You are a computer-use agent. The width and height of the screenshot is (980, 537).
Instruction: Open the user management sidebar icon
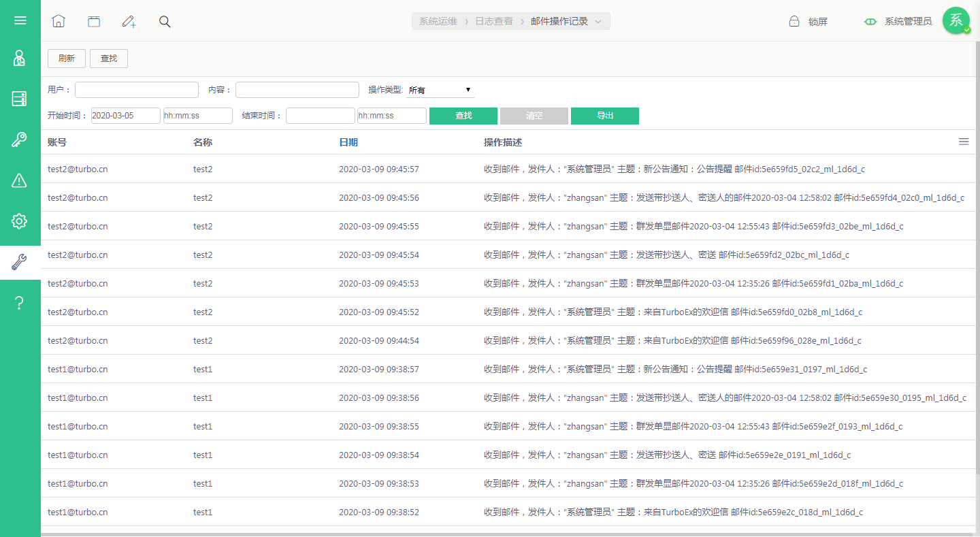click(20, 58)
